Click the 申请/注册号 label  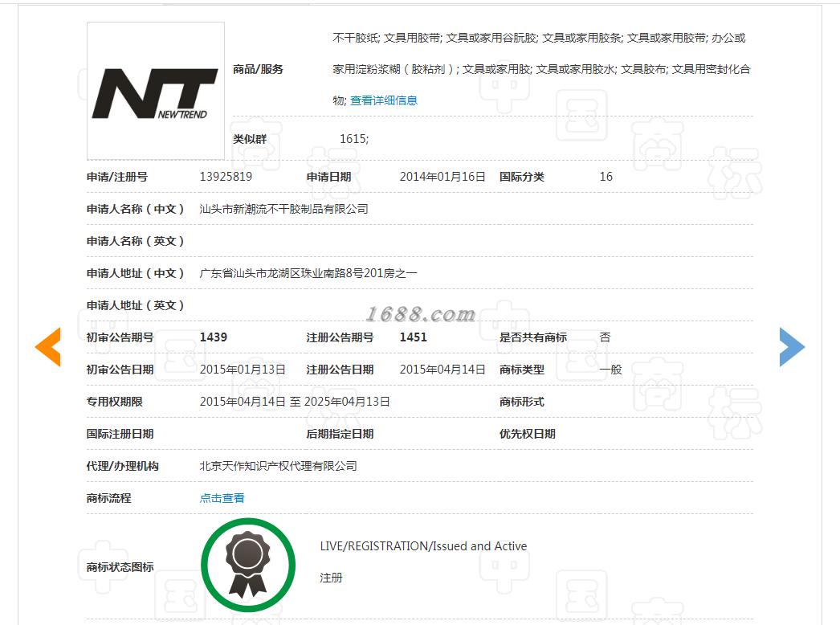click(x=116, y=177)
